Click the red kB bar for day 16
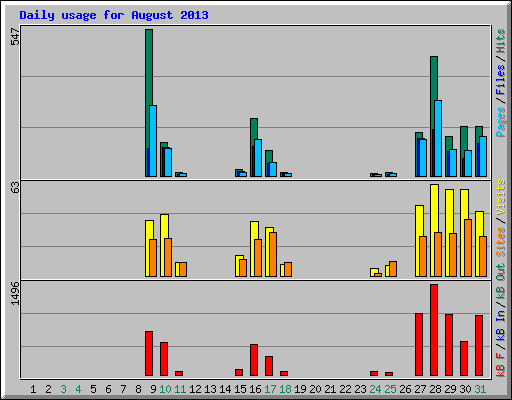Image resolution: width=512 pixels, height=400 pixels. coord(254,360)
